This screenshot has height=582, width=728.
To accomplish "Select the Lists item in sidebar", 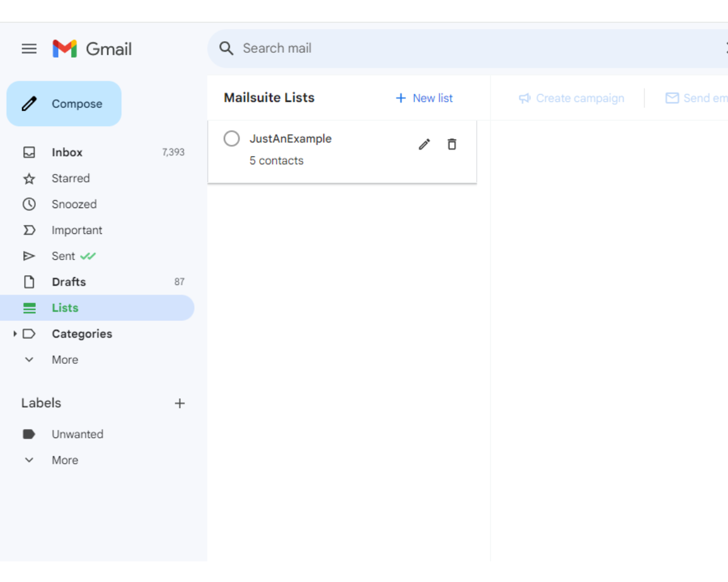I will 97,308.
